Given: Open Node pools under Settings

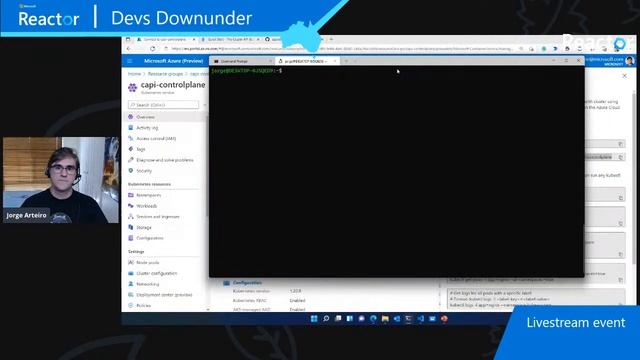Looking at the screenshot, I should (148, 262).
